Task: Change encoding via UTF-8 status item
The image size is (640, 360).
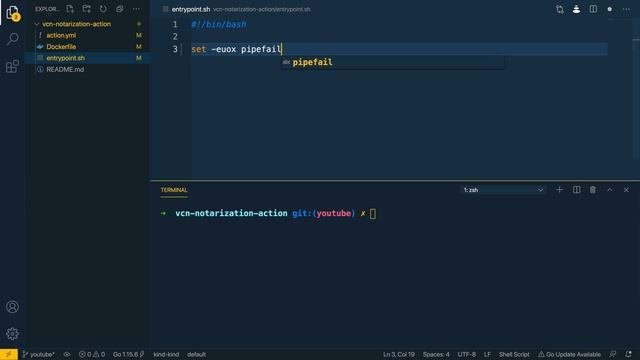Action: click(x=467, y=354)
